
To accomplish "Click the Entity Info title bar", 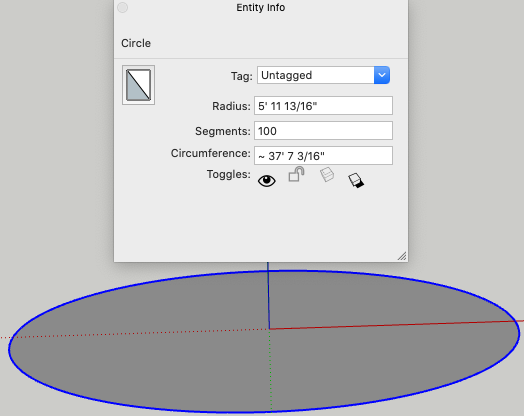I will point(261,7).
